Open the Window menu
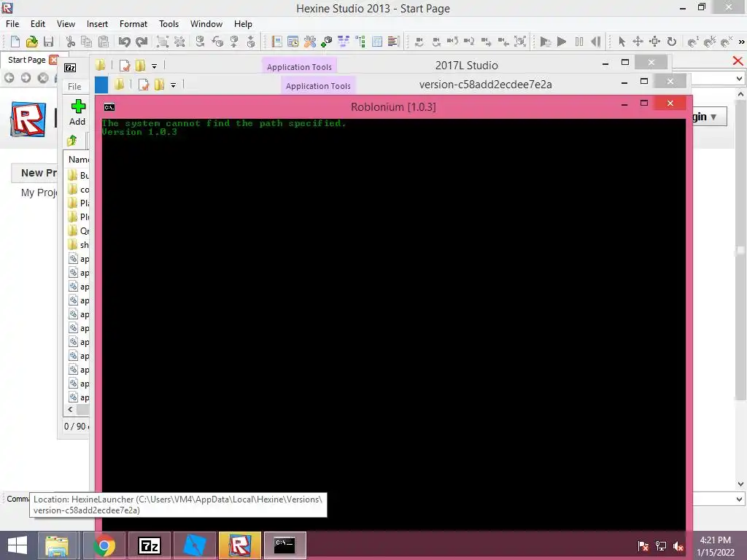This screenshot has width=747, height=560. point(206,24)
